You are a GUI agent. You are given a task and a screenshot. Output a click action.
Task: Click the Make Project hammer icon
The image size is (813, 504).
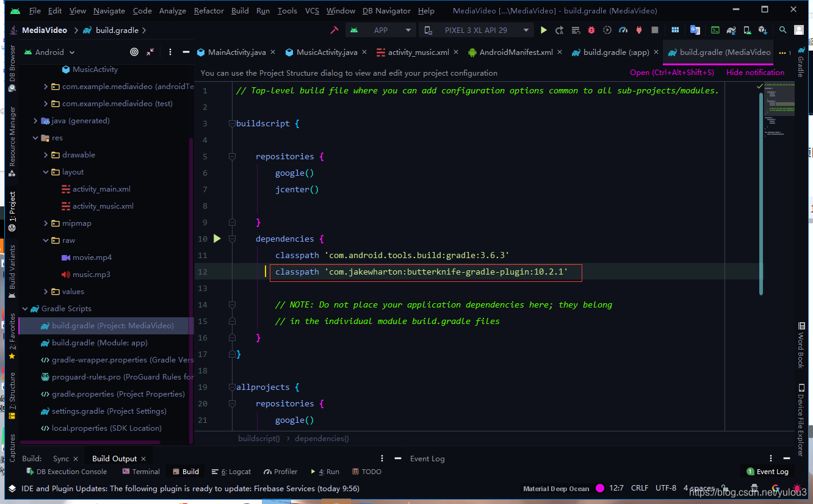(334, 30)
